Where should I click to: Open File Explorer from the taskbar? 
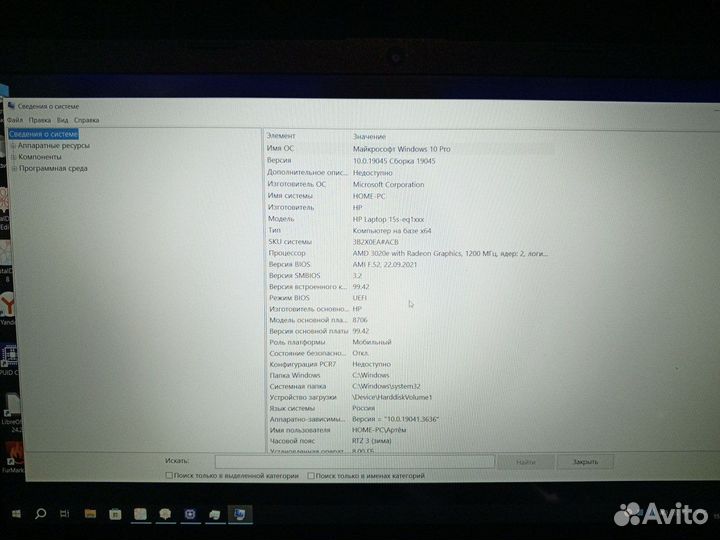click(90, 514)
